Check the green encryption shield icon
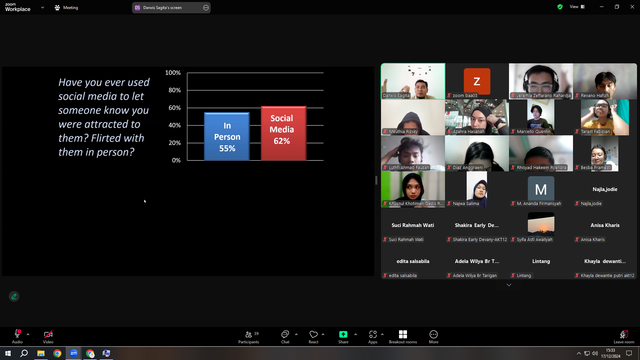The height and width of the screenshot is (360, 640). coord(560,7)
